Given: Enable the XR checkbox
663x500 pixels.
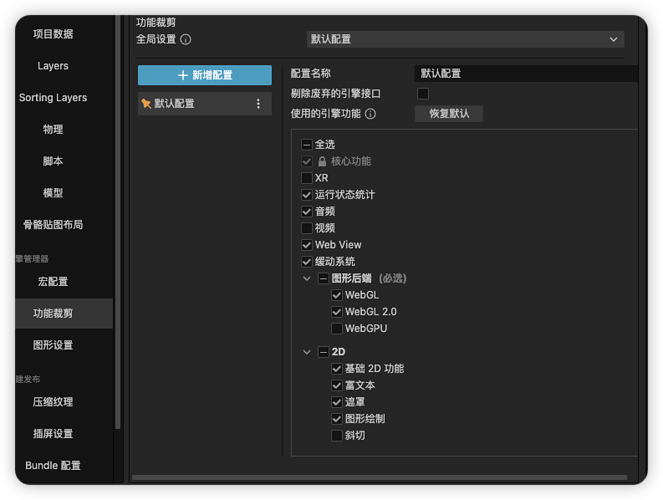Looking at the screenshot, I should coord(307,178).
